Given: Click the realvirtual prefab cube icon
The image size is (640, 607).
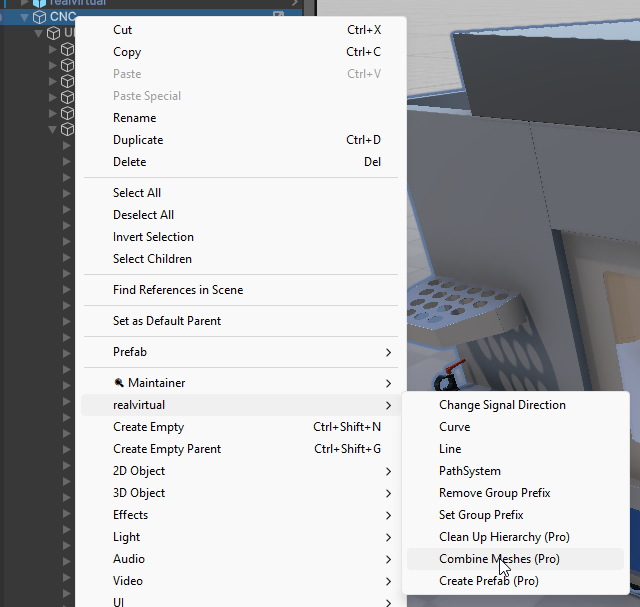Looking at the screenshot, I should (40, 3).
